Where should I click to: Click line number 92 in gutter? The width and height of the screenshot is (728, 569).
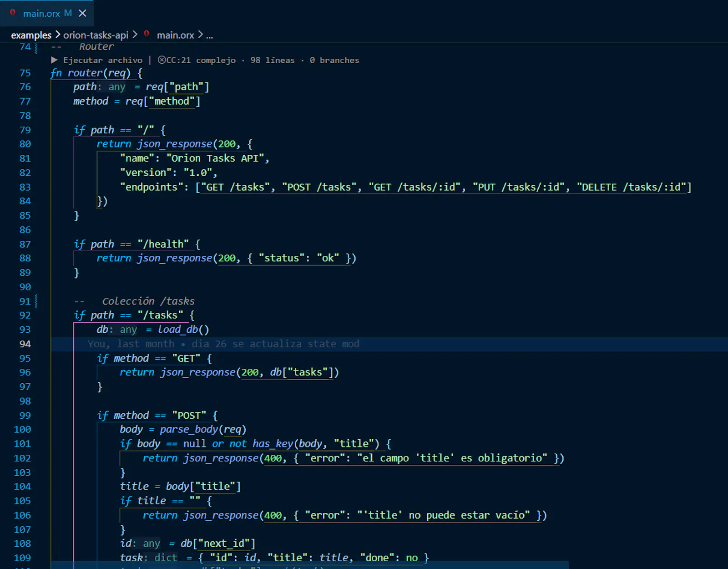point(25,315)
